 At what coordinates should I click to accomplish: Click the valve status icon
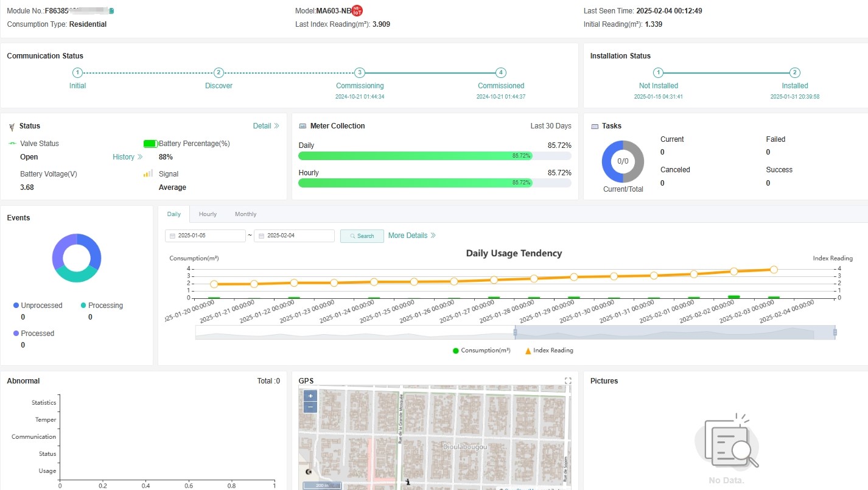coord(12,144)
